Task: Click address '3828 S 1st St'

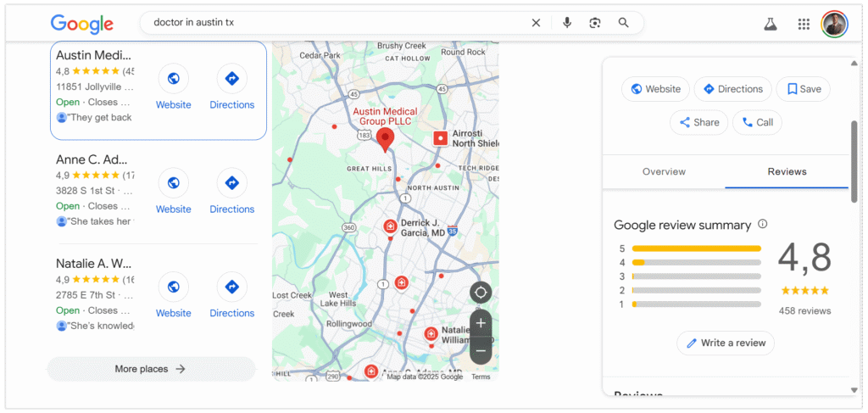Action: pos(87,191)
